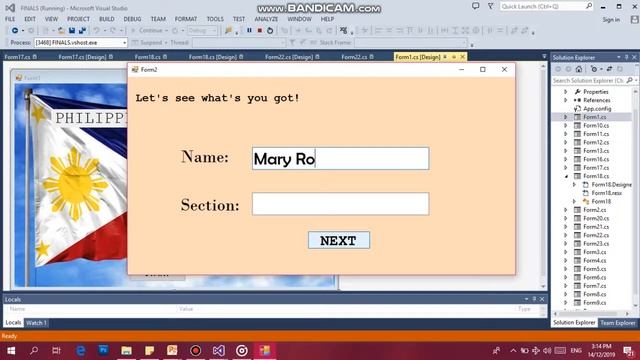Click the Home icon in Solution Explorer

point(579,69)
